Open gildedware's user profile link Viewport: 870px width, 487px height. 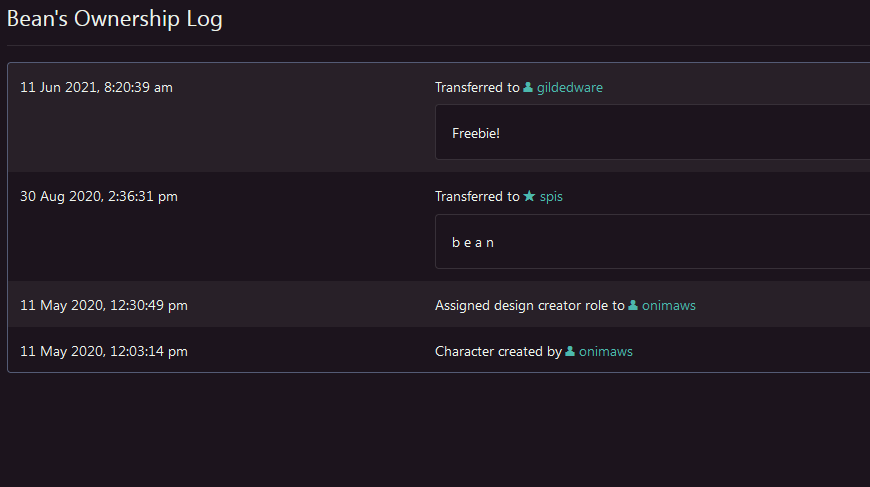pyautogui.click(x=569, y=88)
